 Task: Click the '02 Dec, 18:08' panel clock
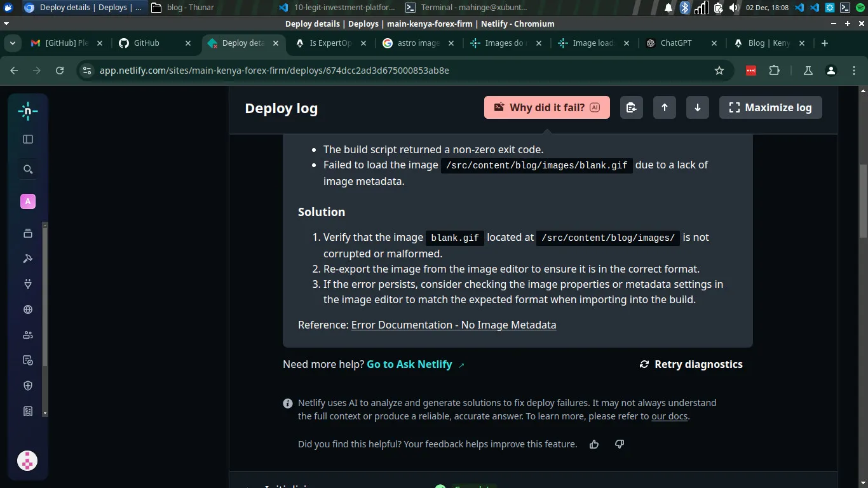tap(767, 8)
